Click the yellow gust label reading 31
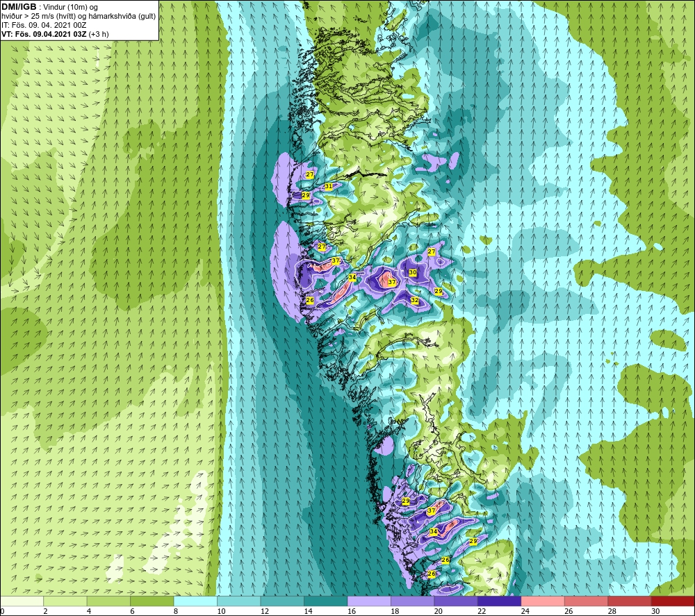The width and height of the screenshot is (695, 616). pos(329,186)
